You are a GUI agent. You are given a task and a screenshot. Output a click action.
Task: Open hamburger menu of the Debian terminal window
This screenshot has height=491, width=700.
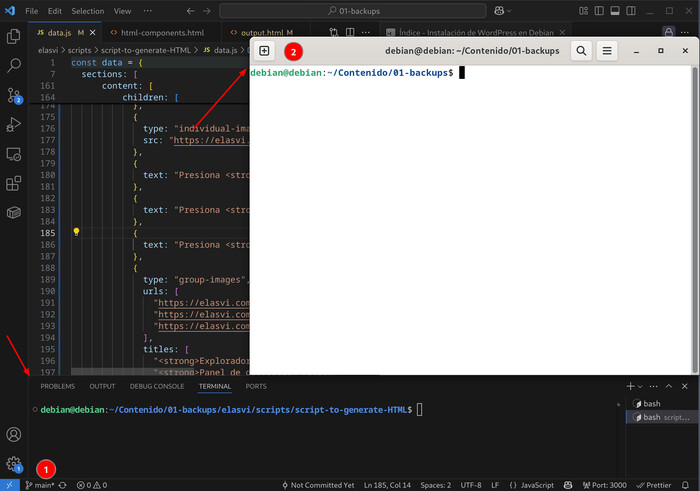(x=607, y=51)
